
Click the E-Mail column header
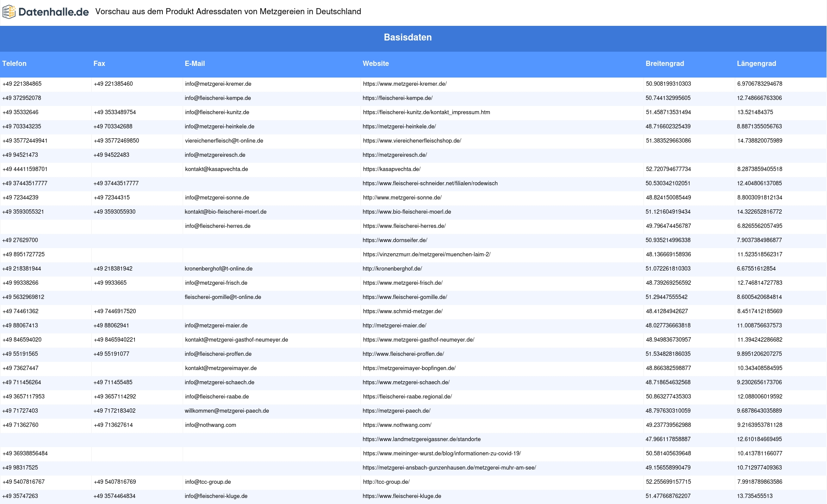(195, 63)
